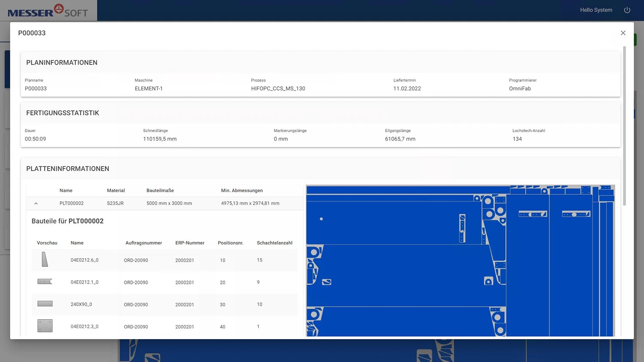Click the 04E0212.3_0 part preview icon
The width and height of the screenshot is (644, 362).
(45, 326)
